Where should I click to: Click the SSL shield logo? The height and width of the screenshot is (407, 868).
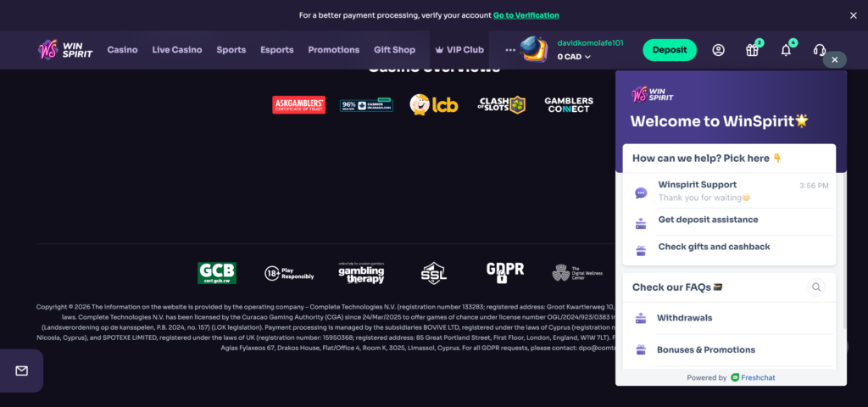tap(433, 273)
